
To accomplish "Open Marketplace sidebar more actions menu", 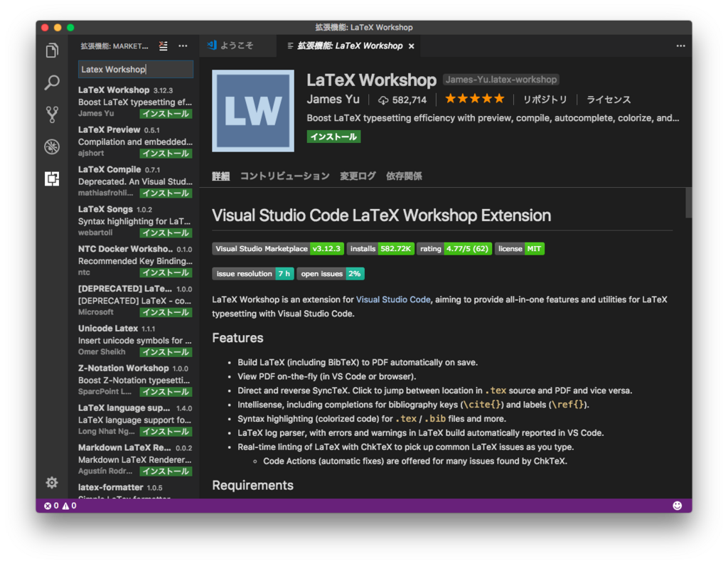I will click(183, 46).
